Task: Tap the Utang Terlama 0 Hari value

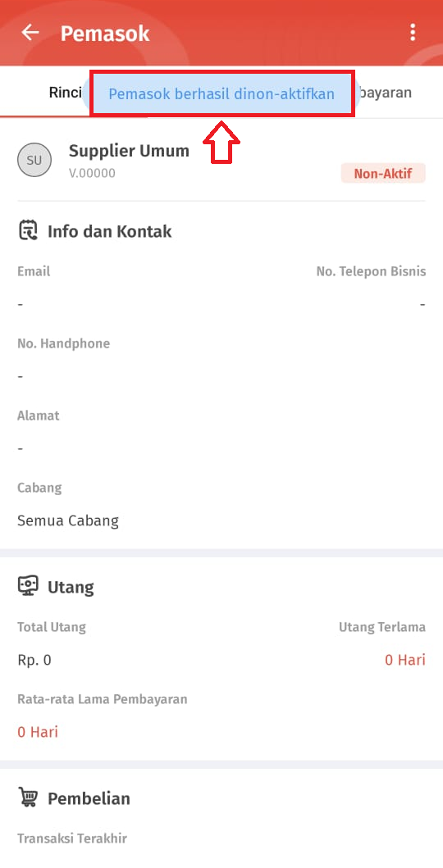Action: [405, 660]
